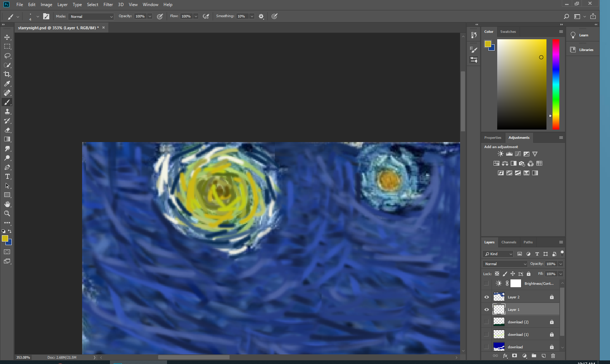Close the starrynight.psd document tab
This screenshot has width=610, height=364.
[x=104, y=27]
